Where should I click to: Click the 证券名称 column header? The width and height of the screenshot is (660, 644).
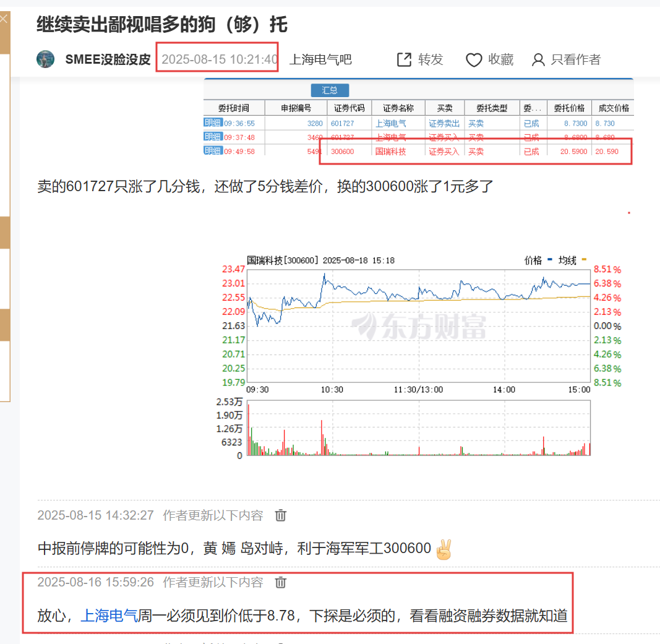(398, 108)
